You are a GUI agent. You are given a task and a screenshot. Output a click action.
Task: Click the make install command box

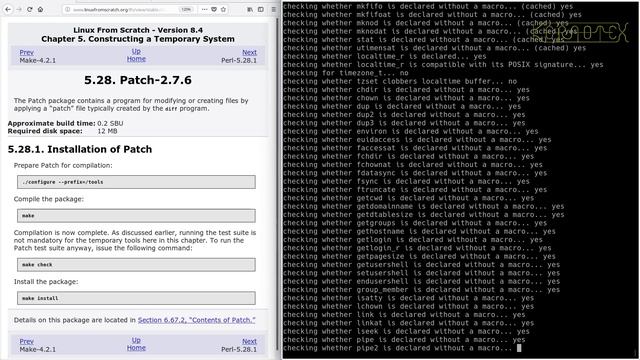(x=136, y=298)
